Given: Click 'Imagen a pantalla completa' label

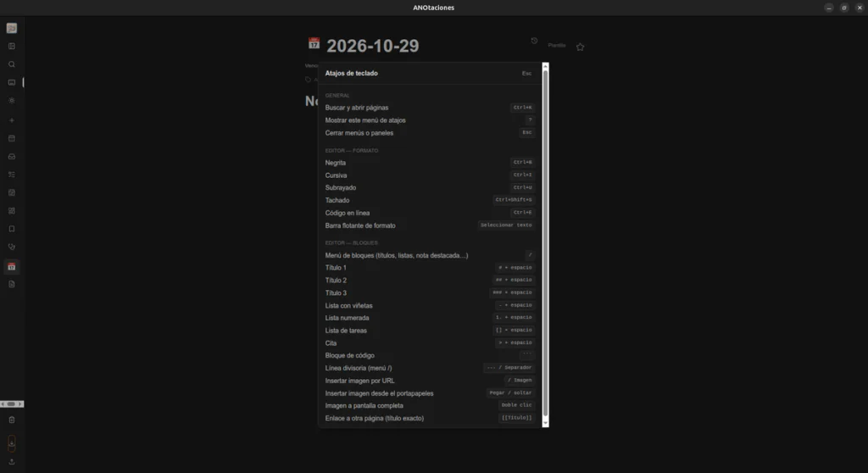Looking at the screenshot, I should tap(364, 405).
